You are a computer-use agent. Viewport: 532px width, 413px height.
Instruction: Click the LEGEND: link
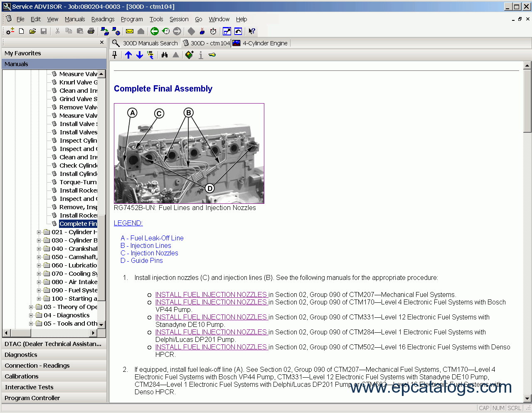(128, 223)
